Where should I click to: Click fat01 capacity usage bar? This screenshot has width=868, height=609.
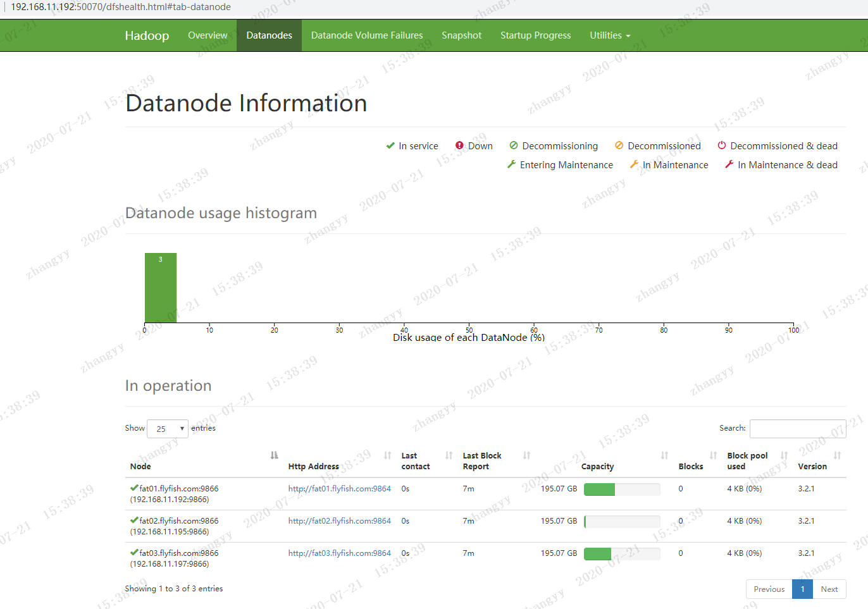tap(622, 489)
